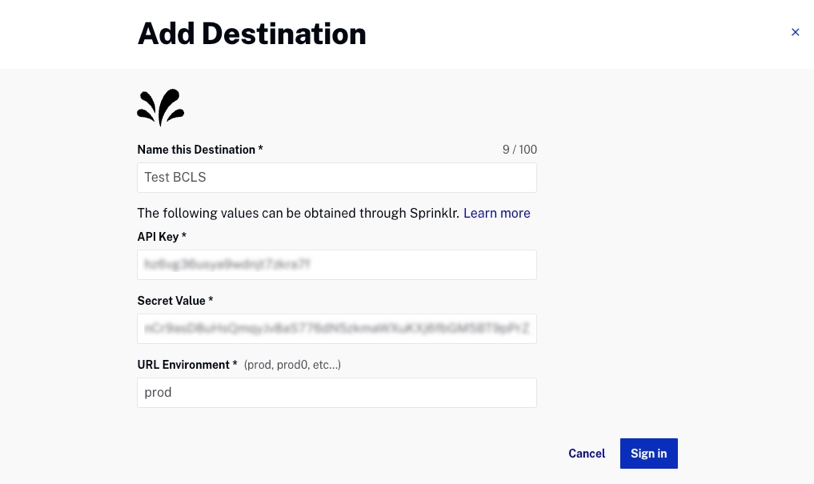Viewport: 814px width, 484px height.
Task: Click the "Secret Value" label text
Action: [x=171, y=301]
